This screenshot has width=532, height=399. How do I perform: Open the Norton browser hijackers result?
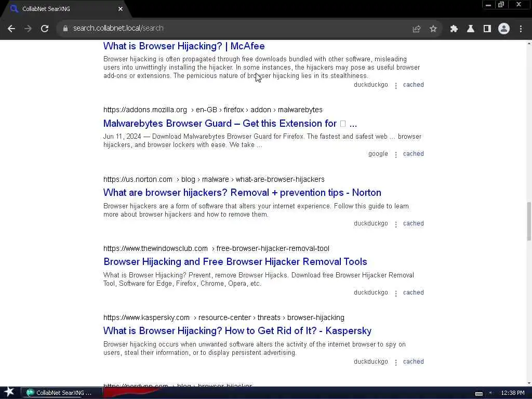[242, 192]
